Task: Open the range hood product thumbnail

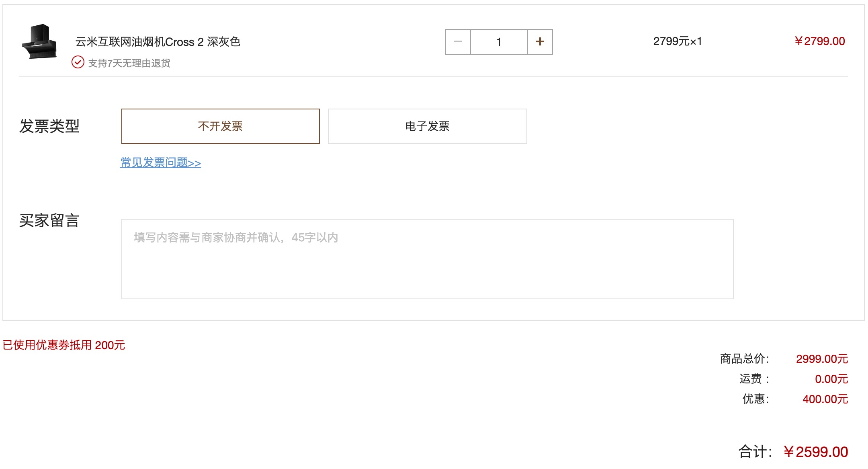Action: point(39,42)
